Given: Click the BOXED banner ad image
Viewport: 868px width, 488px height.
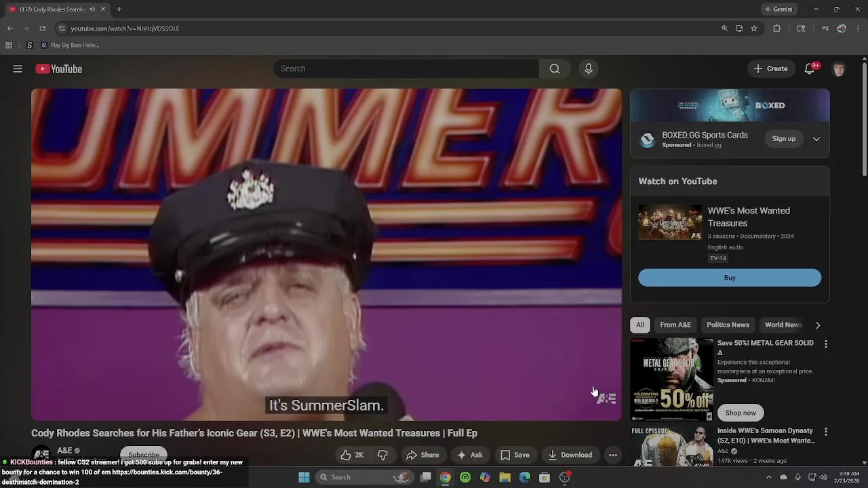Looking at the screenshot, I should [x=730, y=106].
